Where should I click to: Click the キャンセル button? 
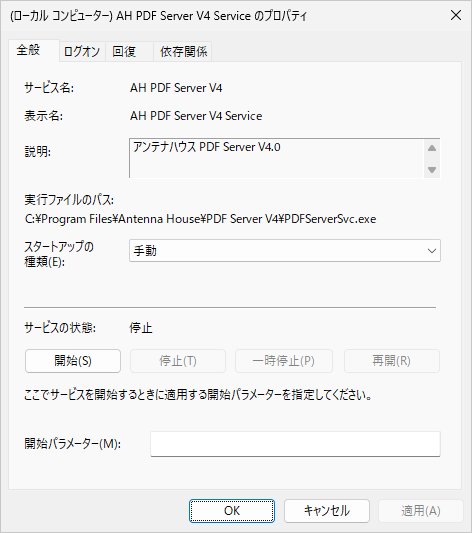[x=327, y=511]
